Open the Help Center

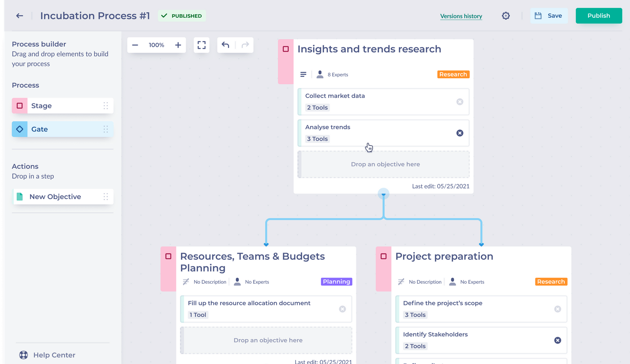[46, 355]
